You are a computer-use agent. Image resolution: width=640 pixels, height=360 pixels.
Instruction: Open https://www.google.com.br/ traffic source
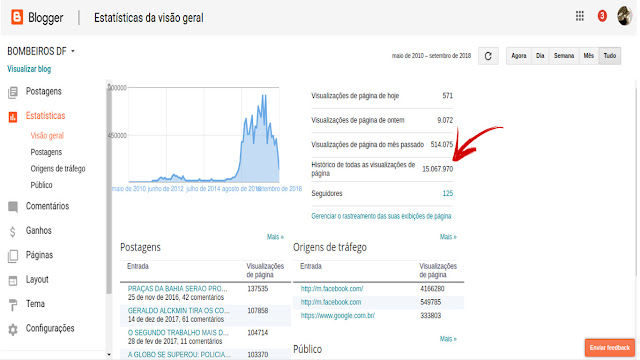click(338, 316)
